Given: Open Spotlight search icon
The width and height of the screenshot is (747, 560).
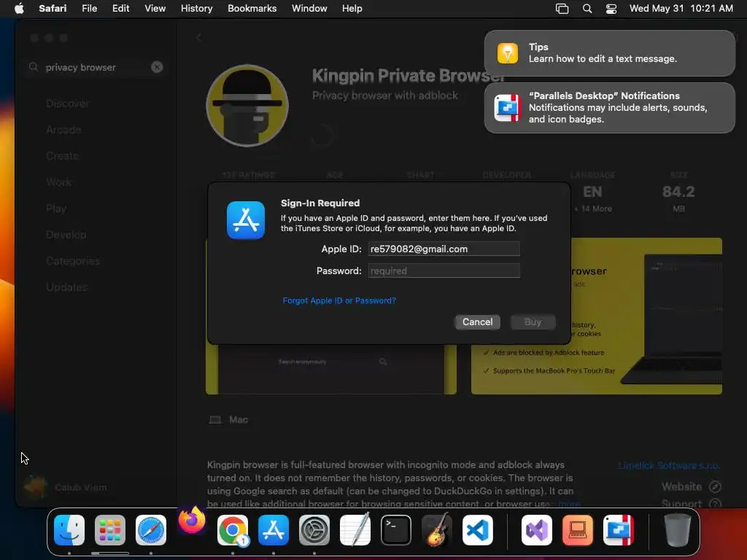Looking at the screenshot, I should tap(587, 9).
